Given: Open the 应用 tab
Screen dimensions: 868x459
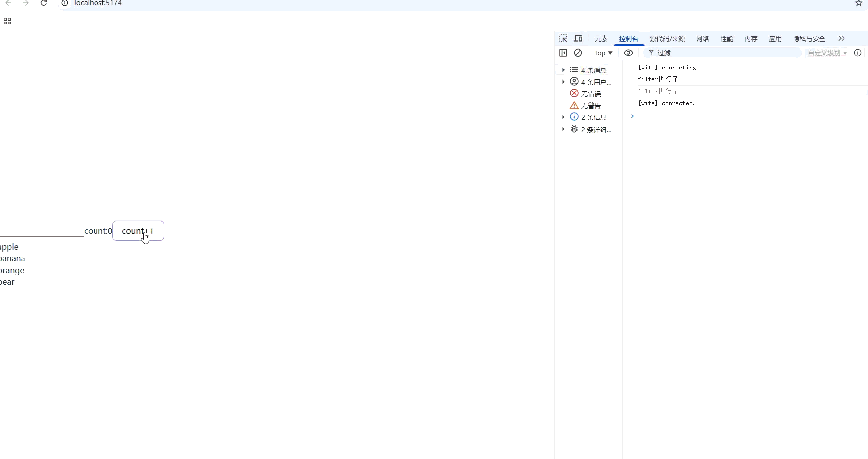Looking at the screenshot, I should (775, 39).
